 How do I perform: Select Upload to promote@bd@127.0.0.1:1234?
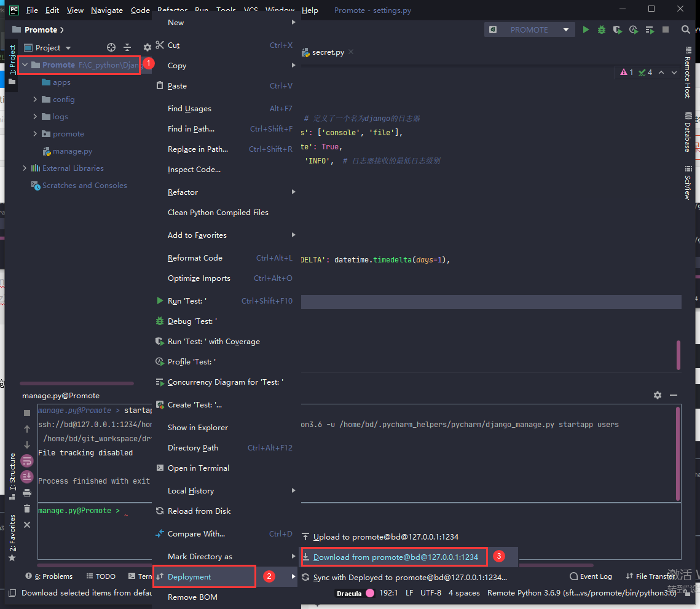click(386, 536)
